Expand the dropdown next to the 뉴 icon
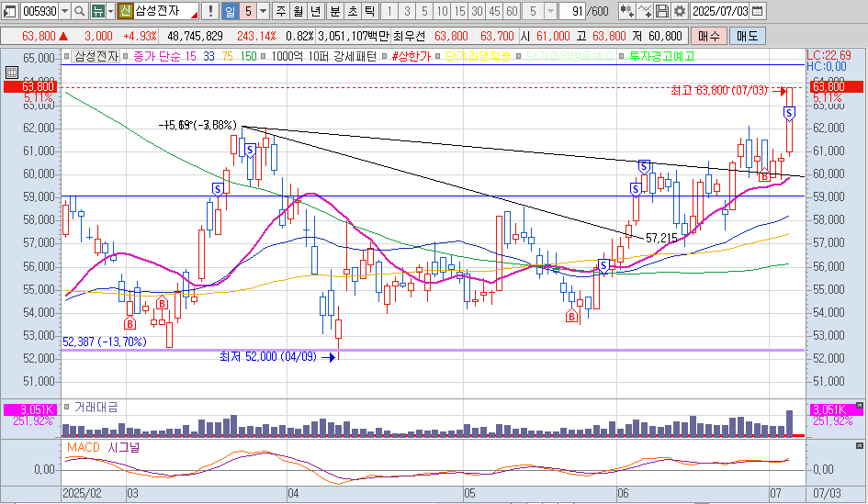868x504 pixels. click(110, 10)
